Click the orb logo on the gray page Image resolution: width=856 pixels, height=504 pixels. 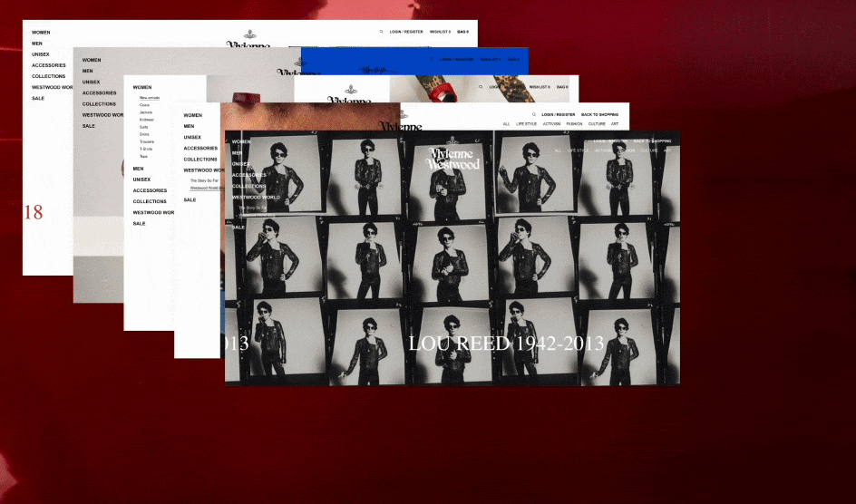pyautogui.click(x=299, y=62)
